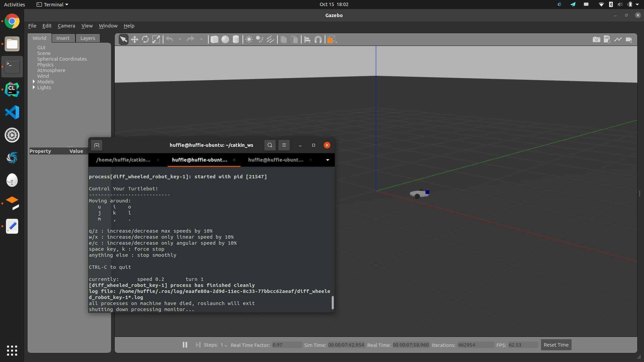Select the Physics item in World tree
This screenshot has height=362, width=644.
45,65
